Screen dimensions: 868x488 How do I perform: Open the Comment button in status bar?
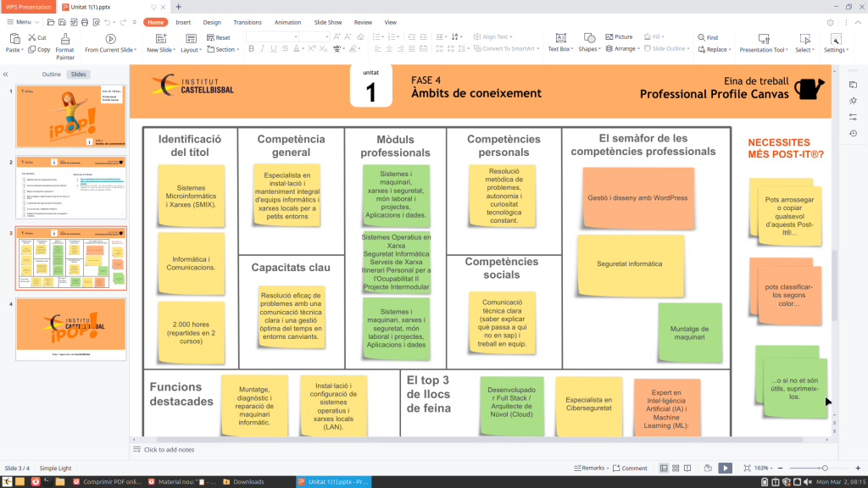[x=630, y=468]
